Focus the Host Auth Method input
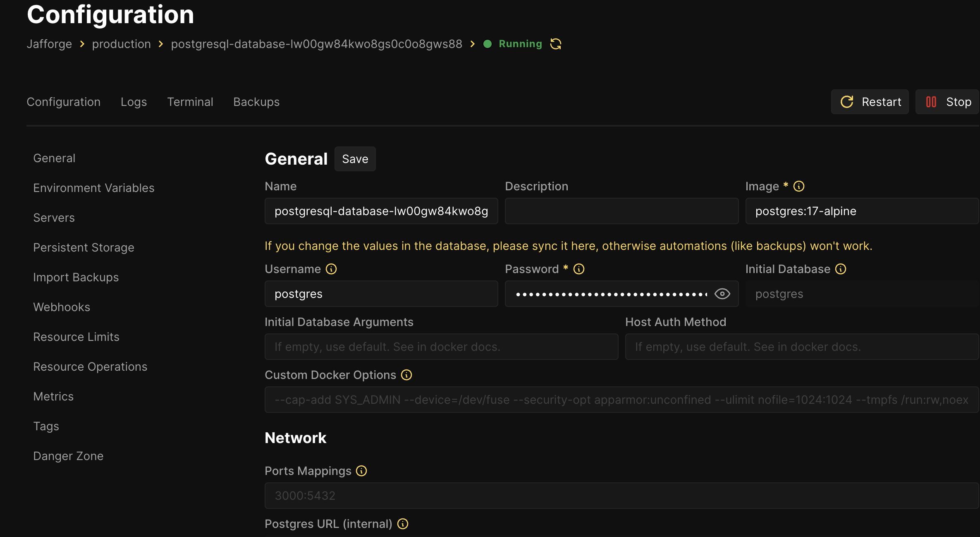Screen dimensions: 980x537 802,347
